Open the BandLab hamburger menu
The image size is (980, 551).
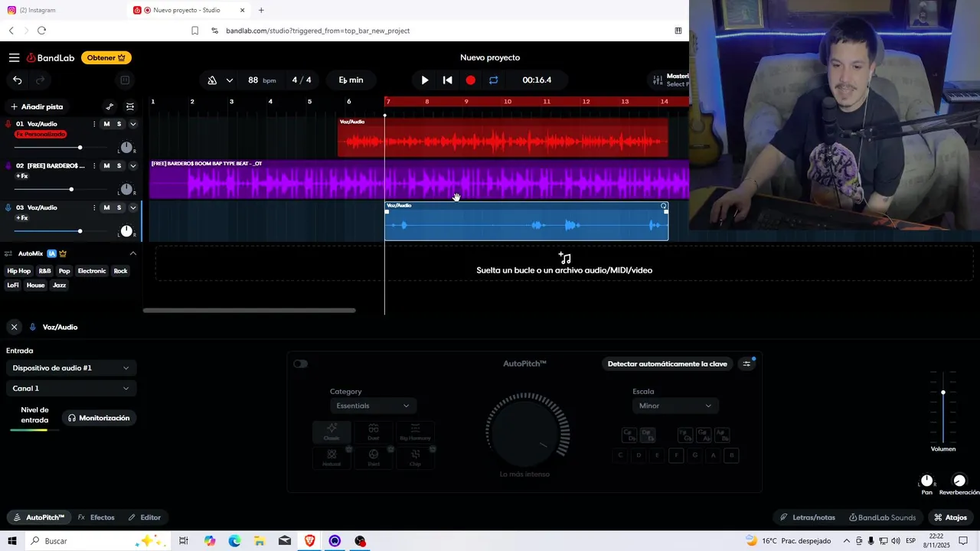pyautogui.click(x=14, y=58)
